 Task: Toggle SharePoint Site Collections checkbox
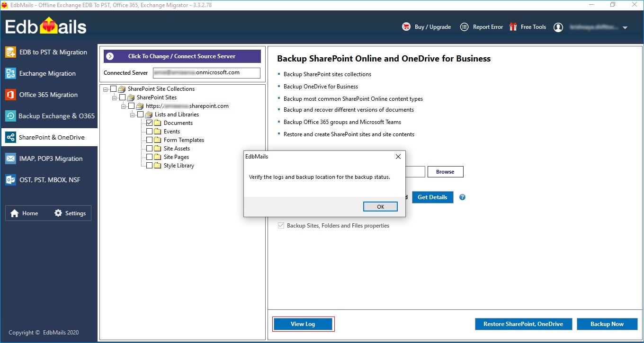pyautogui.click(x=113, y=89)
